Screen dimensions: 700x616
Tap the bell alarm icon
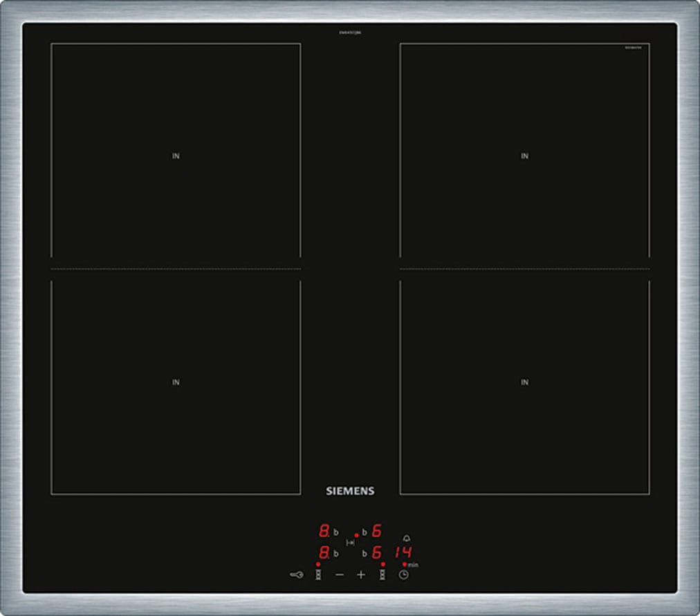pyautogui.click(x=406, y=538)
